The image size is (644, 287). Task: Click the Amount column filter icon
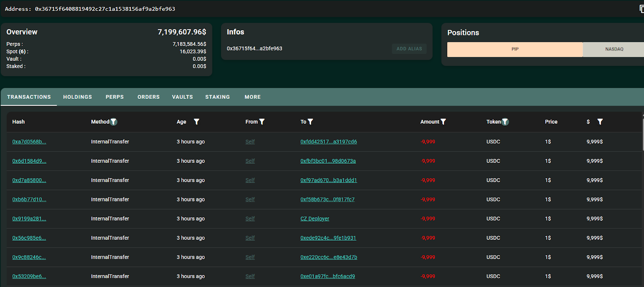[443, 122]
